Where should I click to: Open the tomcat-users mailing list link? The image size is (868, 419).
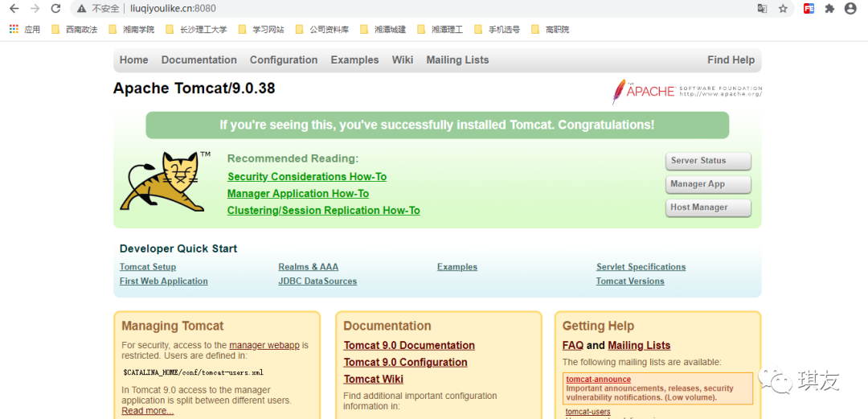click(588, 411)
